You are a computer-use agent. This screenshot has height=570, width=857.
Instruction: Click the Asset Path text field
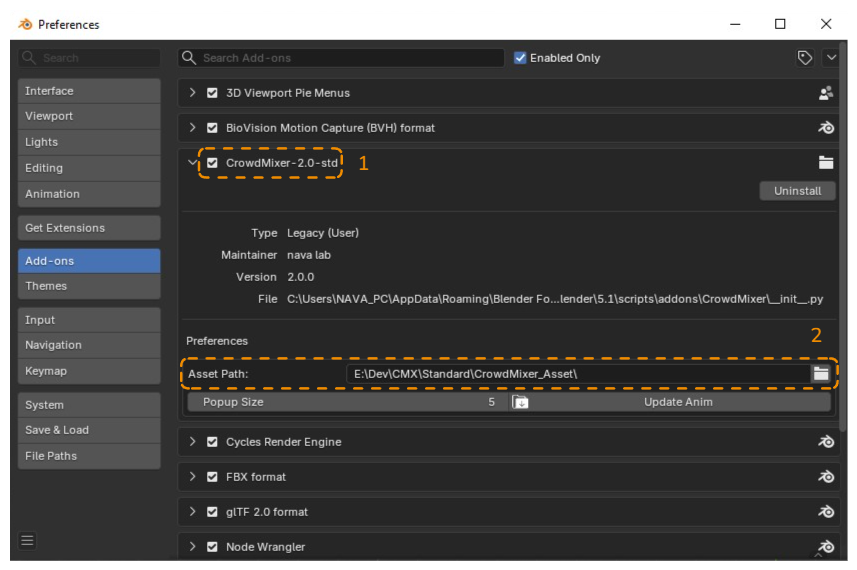(579, 374)
